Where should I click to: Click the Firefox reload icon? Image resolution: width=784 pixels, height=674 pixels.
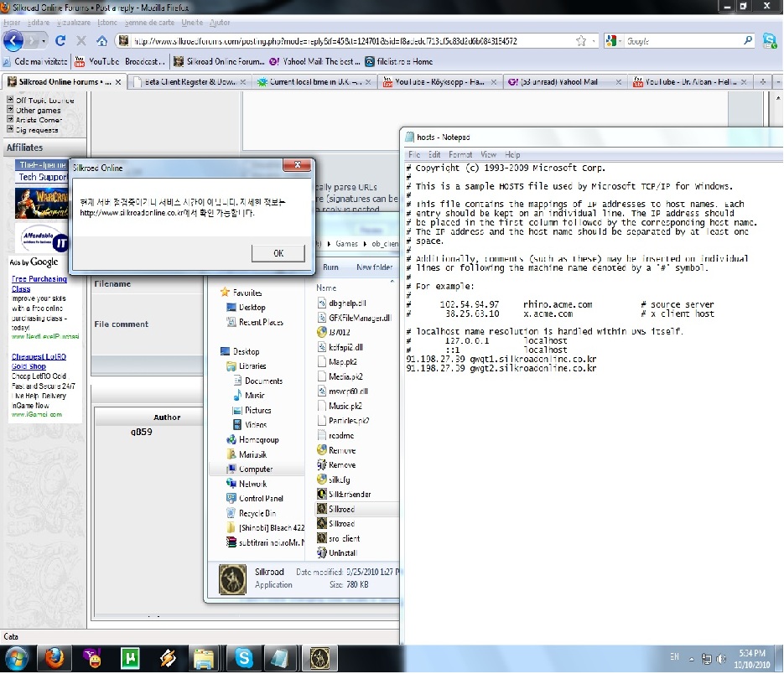pos(60,40)
